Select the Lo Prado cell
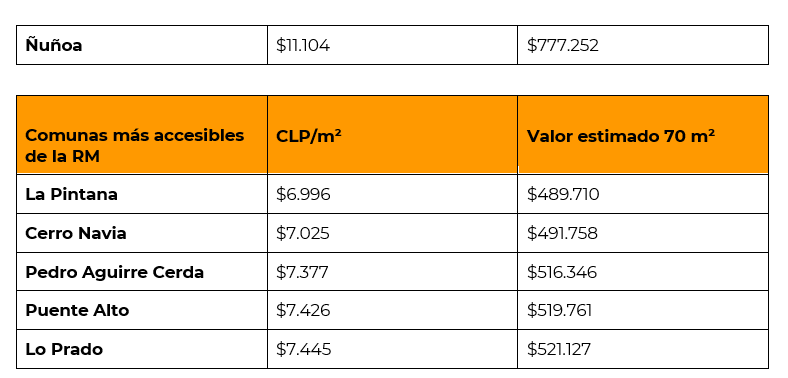This screenshot has width=788, height=378. pos(142,349)
